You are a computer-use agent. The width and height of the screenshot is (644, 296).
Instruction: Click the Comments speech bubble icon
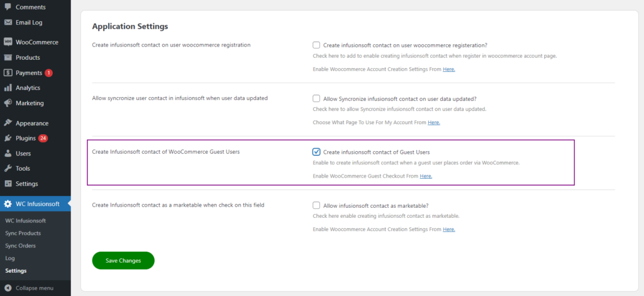pyautogui.click(x=8, y=7)
